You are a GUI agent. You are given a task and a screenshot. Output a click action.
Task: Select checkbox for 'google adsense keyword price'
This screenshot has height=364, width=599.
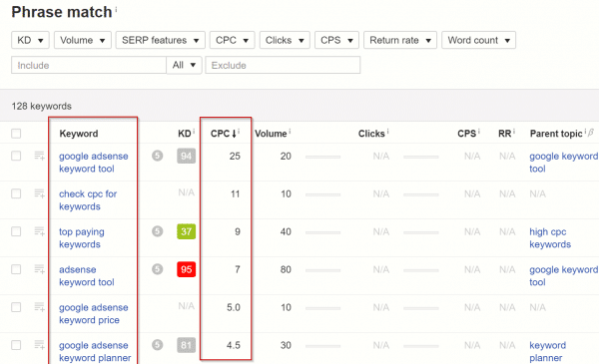coord(16,307)
